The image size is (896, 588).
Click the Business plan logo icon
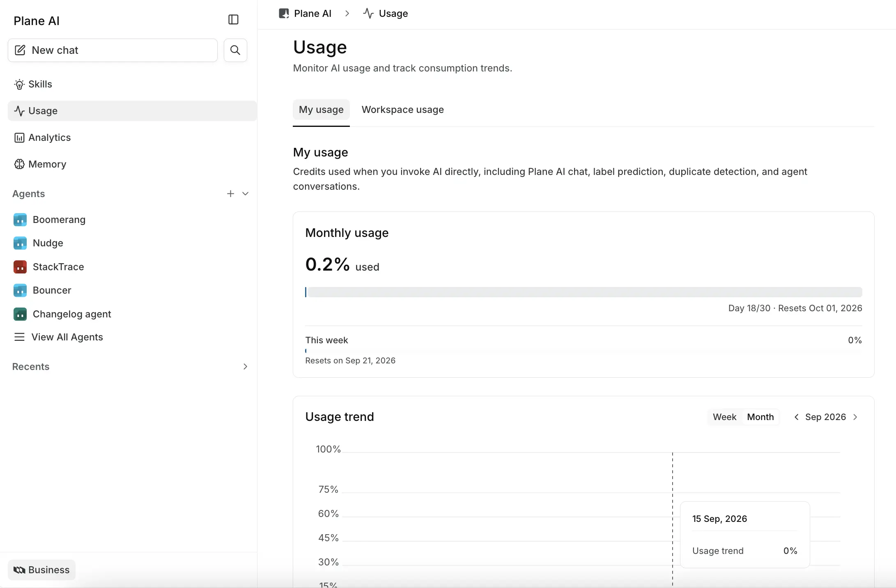19,570
